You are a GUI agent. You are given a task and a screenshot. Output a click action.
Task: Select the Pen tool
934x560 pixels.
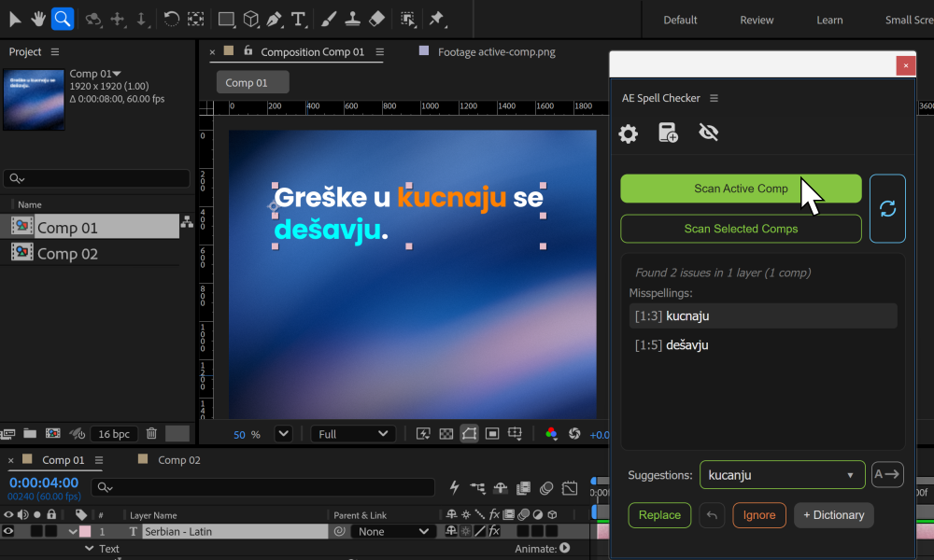[274, 19]
